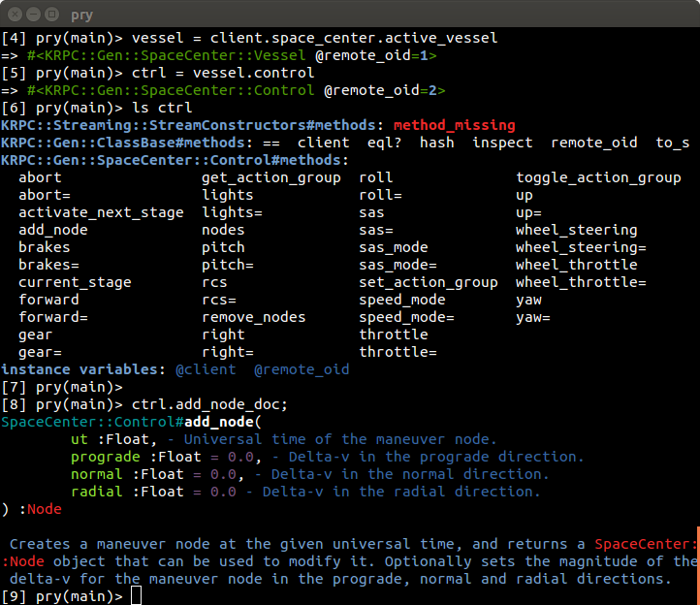The image size is (700, 605).
Task: Click 'toggle_action_group' method name
Action: pyautogui.click(x=598, y=177)
